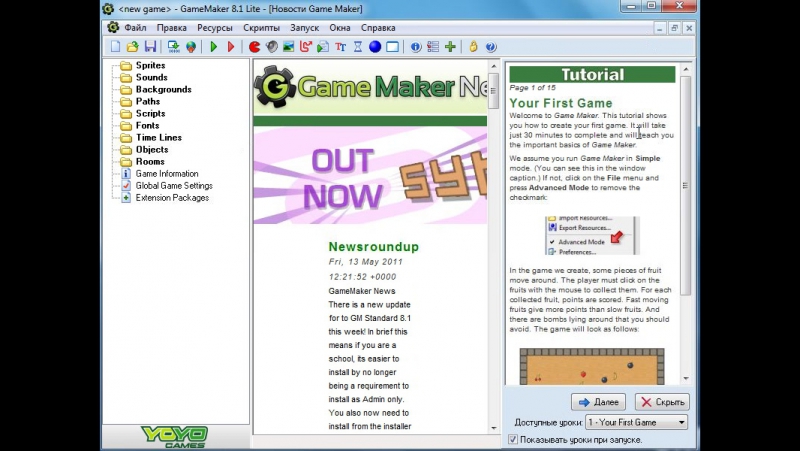800x451 pixels.
Task: Click the Далее next button
Action: (x=598, y=402)
